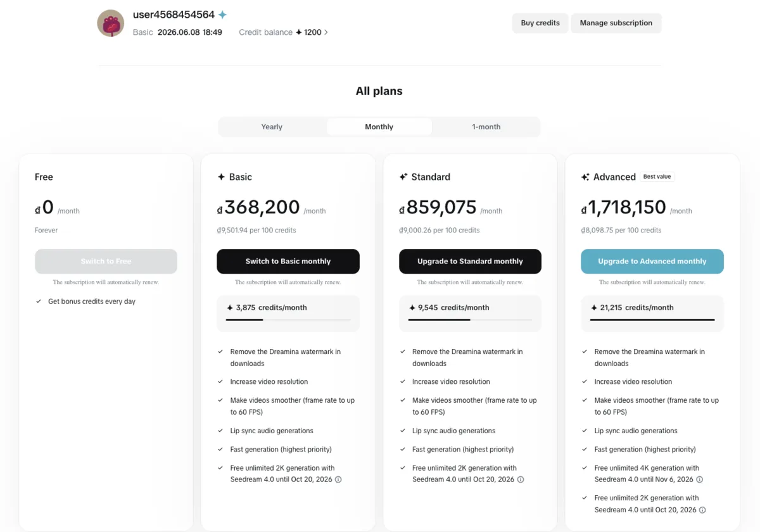Viewport: 760px width, 532px height.
Task: Click Switch to Basic monthly button
Action: (288, 261)
